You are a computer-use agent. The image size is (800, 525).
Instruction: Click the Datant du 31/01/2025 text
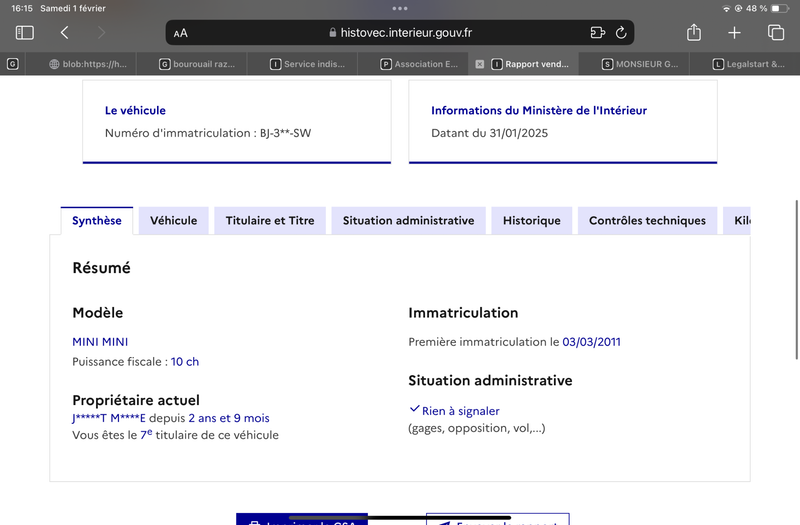[x=489, y=133]
